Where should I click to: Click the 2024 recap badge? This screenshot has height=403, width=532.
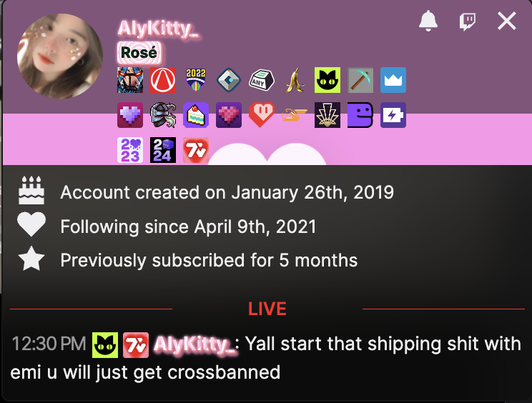[x=163, y=150]
